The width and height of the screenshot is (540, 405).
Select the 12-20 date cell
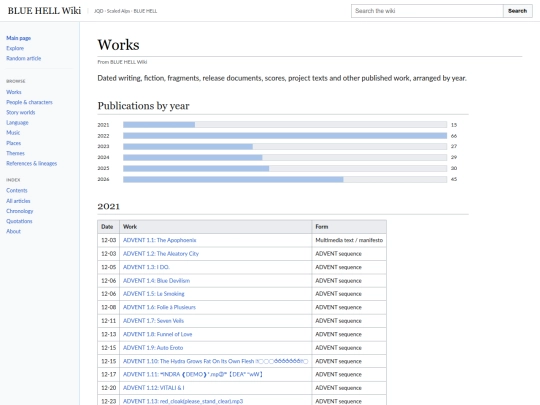point(108,388)
